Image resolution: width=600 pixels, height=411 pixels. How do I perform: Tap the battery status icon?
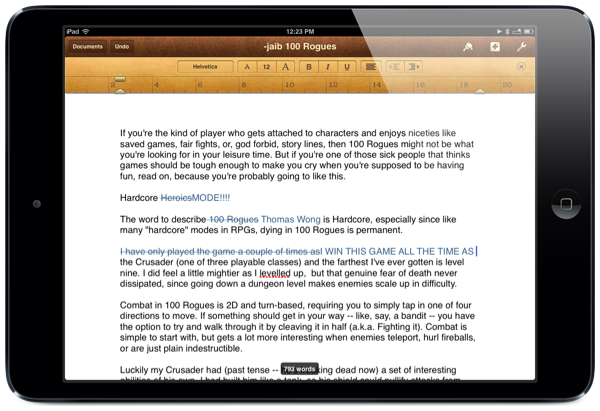528,31
